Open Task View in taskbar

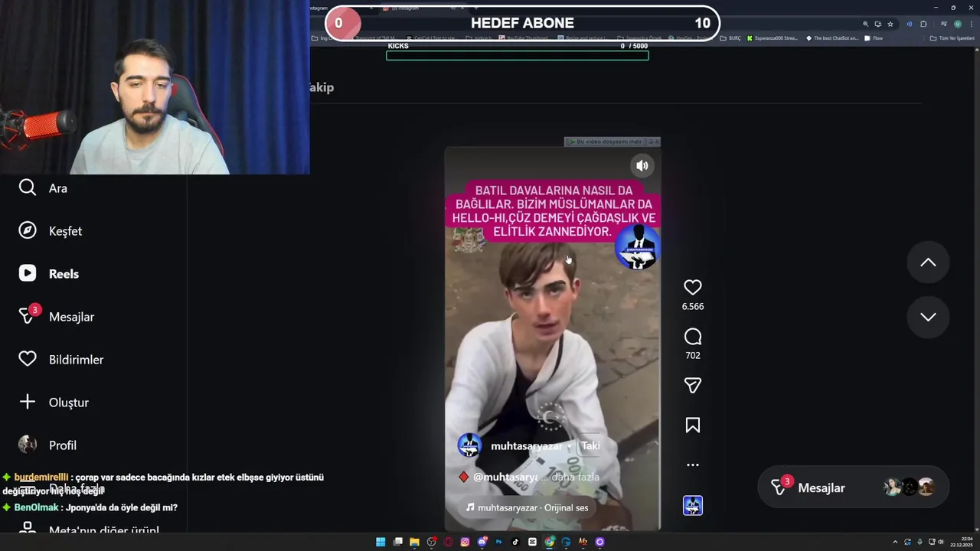(x=397, y=542)
